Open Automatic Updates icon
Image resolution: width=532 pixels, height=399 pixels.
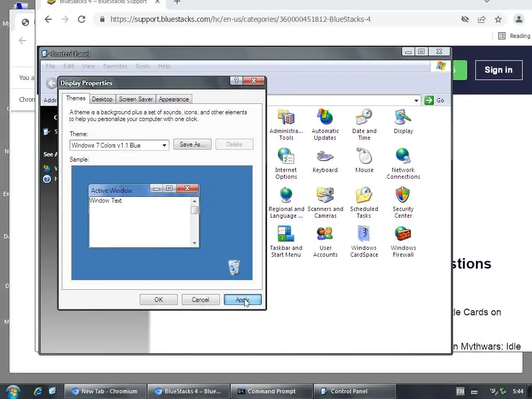(325, 125)
